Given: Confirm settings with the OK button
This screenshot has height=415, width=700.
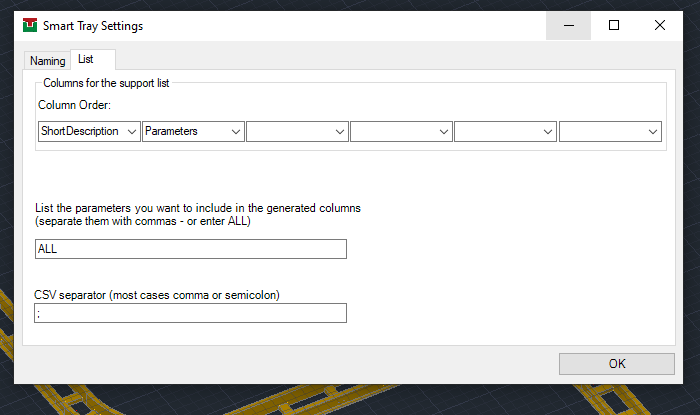Looking at the screenshot, I should (617, 364).
